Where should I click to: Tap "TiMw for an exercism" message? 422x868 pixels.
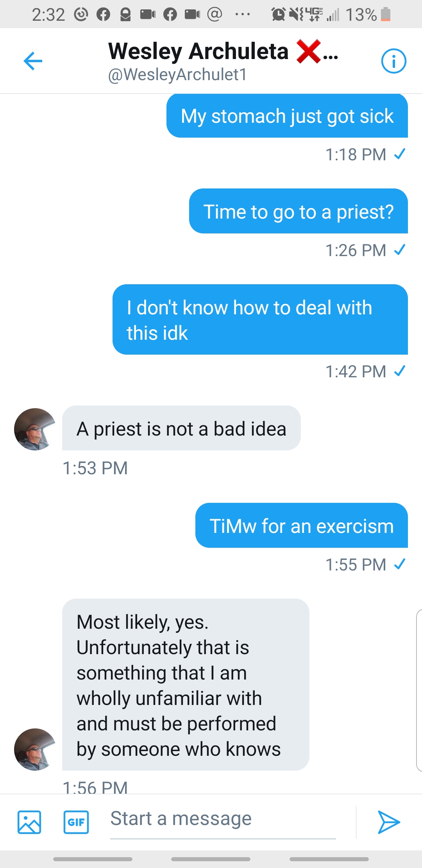pos(302,525)
